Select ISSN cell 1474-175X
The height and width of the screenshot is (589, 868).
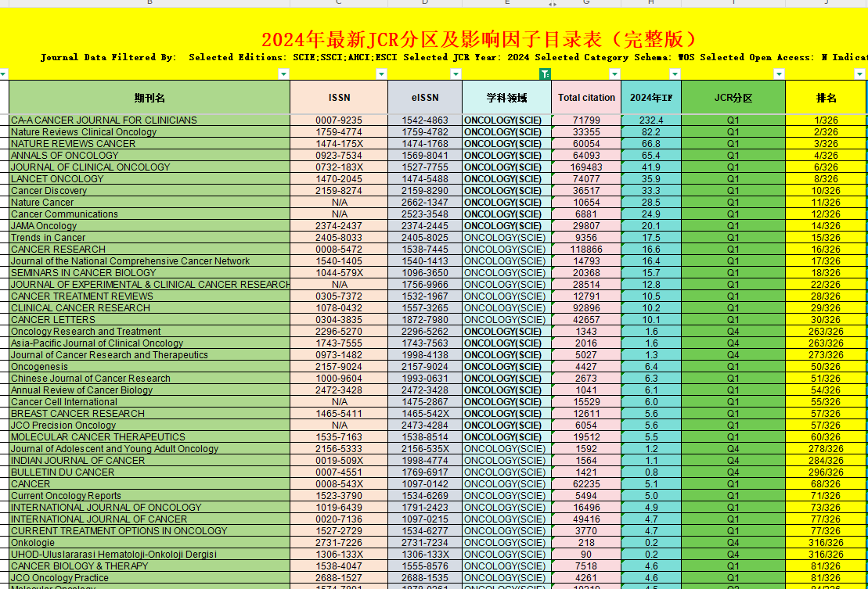click(339, 143)
